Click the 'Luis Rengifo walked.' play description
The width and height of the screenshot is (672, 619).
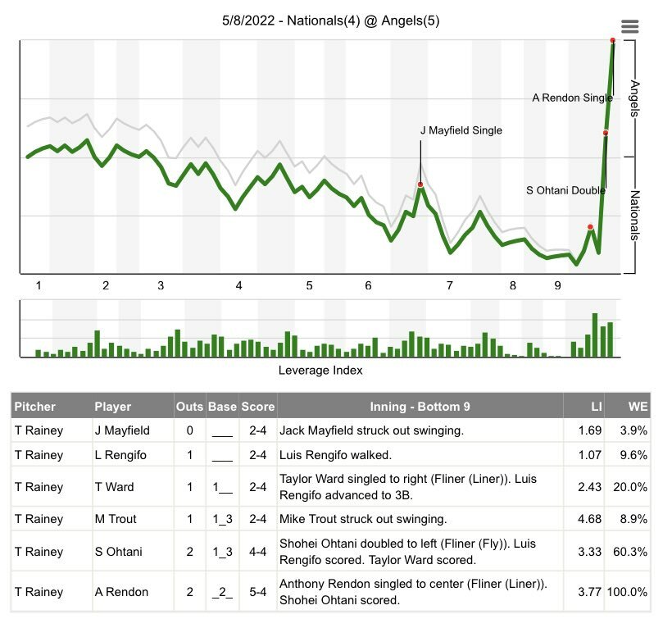point(335,455)
